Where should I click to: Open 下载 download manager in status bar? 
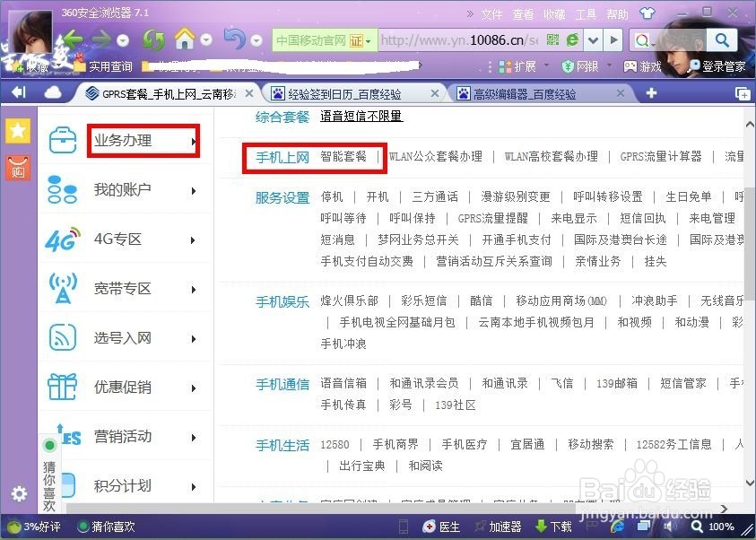[x=553, y=527]
